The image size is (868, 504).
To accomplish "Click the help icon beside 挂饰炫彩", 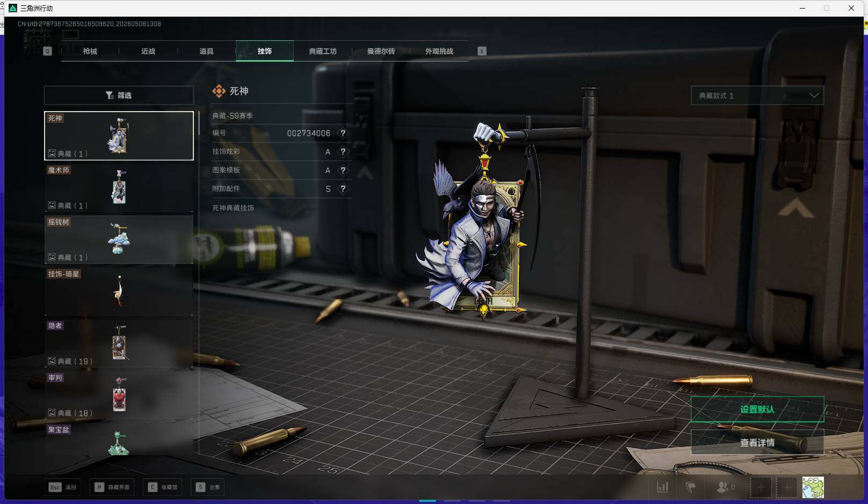I will click(343, 152).
